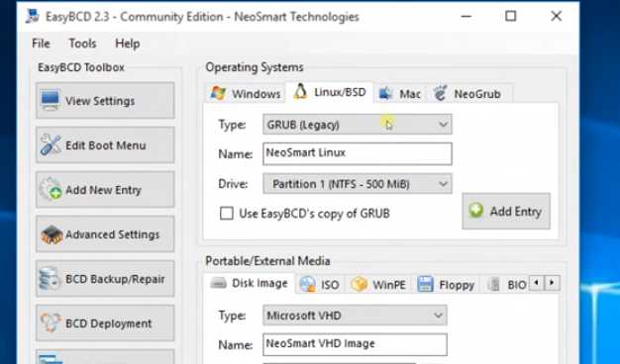Click the WinPE box icon
This screenshot has width=620, height=364.
360,284
